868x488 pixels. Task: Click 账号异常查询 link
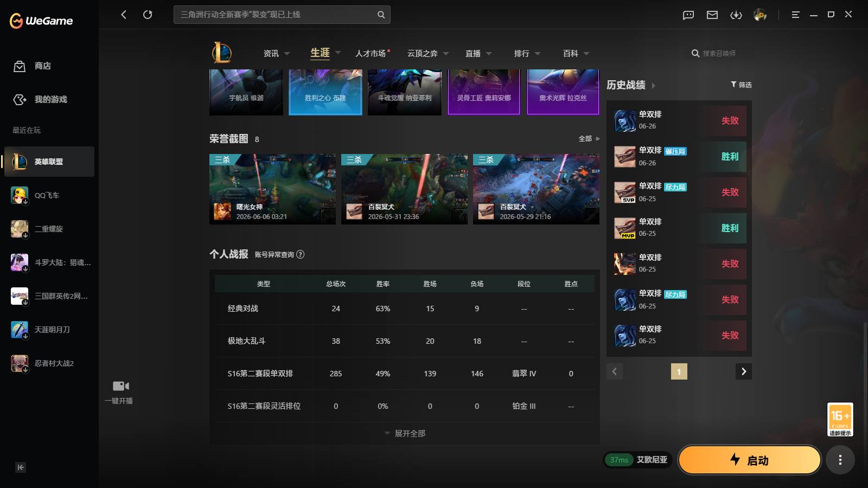(x=275, y=254)
